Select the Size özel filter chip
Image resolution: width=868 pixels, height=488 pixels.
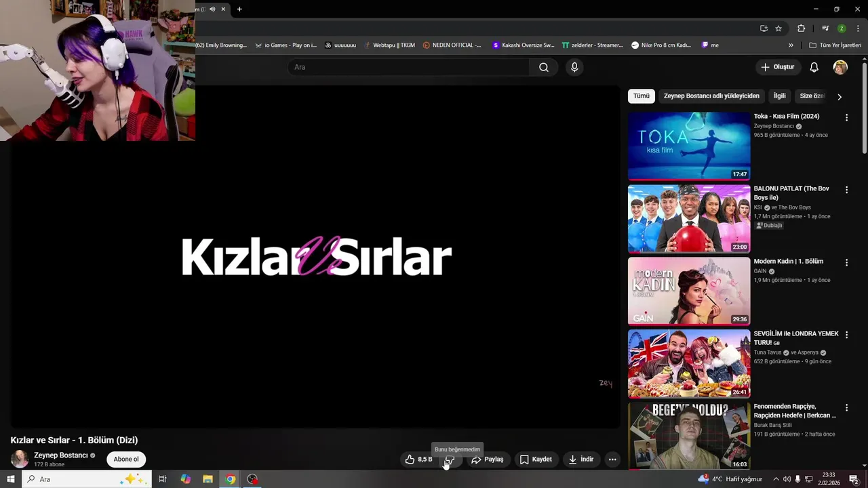(812, 96)
